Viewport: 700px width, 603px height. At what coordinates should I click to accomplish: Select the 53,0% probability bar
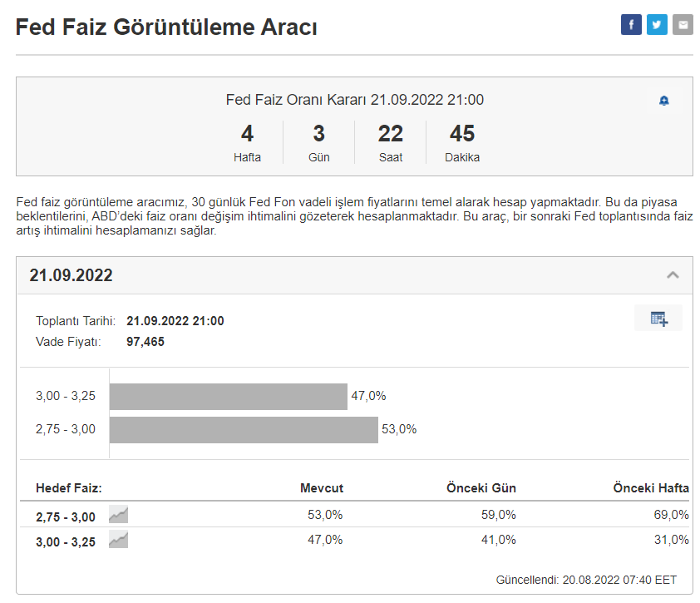coord(244,430)
